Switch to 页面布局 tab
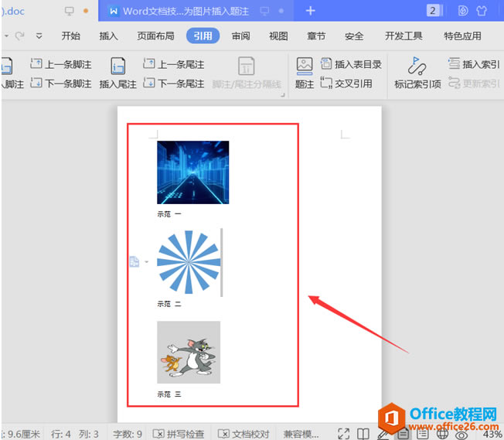This screenshot has width=504, height=440. tap(155, 36)
